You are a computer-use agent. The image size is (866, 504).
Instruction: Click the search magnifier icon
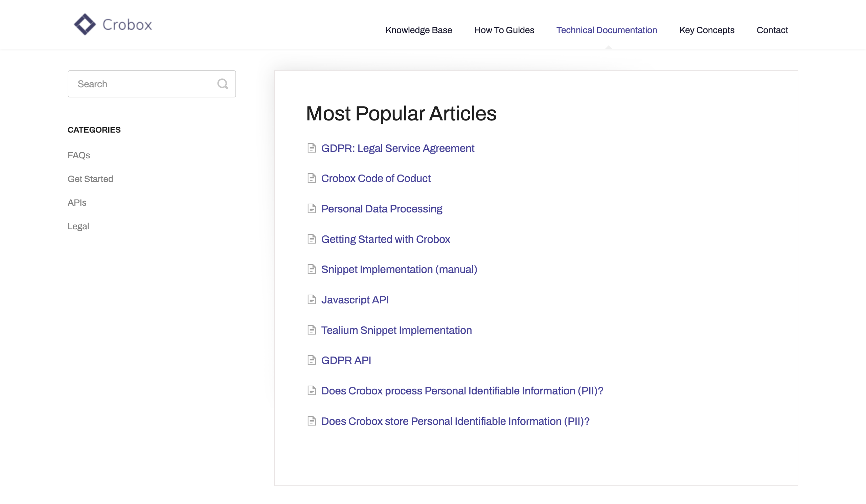(223, 84)
